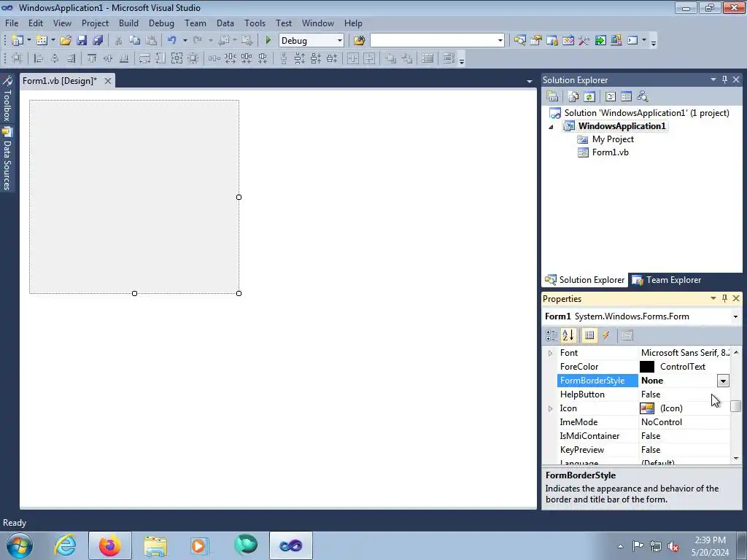Click the Find in Files icon
Viewport: 747px width, 560px height.
click(x=359, y=41)
